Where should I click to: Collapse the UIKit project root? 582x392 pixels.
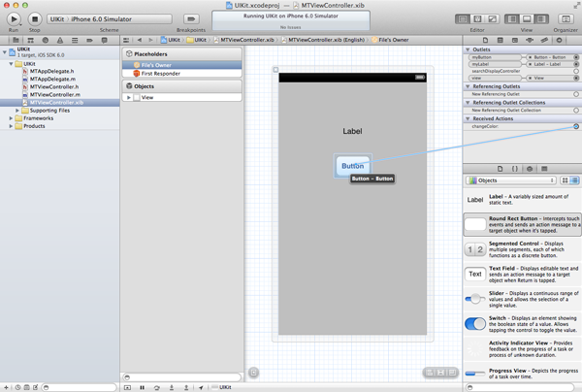[x=5, y=52]
